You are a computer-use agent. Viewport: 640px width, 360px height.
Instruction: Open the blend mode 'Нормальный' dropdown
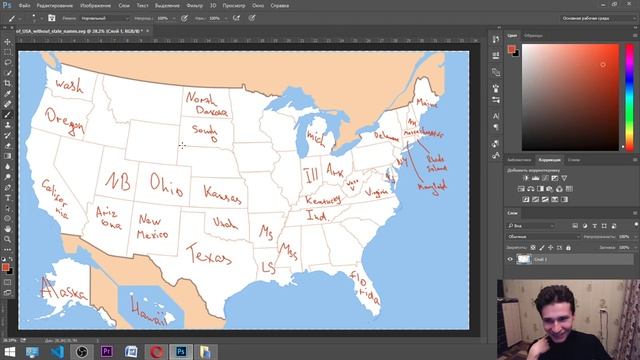tap(104, 18)
